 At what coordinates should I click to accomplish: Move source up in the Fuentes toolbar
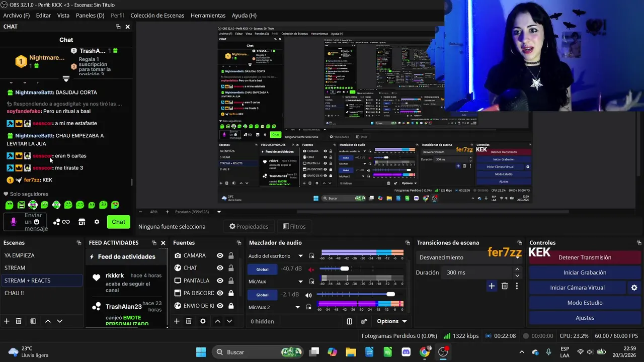coord(217,321)
